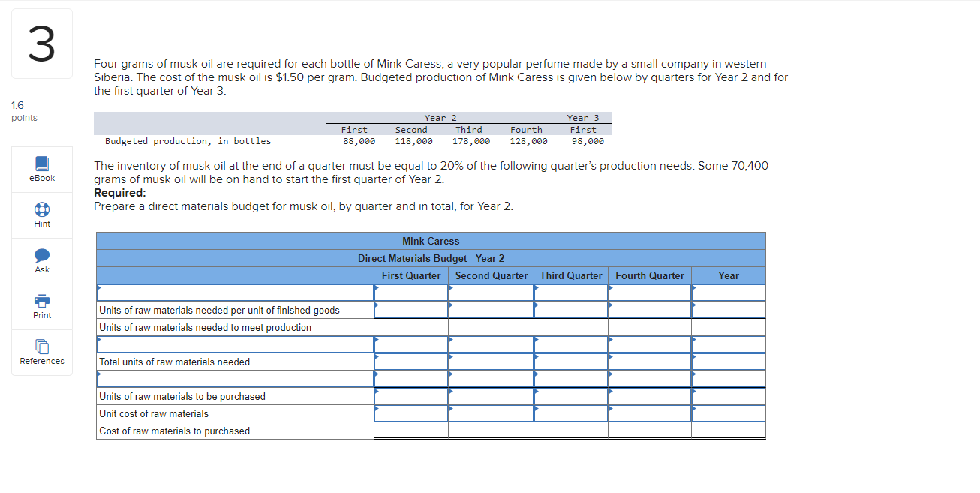980x493 pixels.
Task: Click First Quarter cell in row below Total units
Action: click(411, 379)
